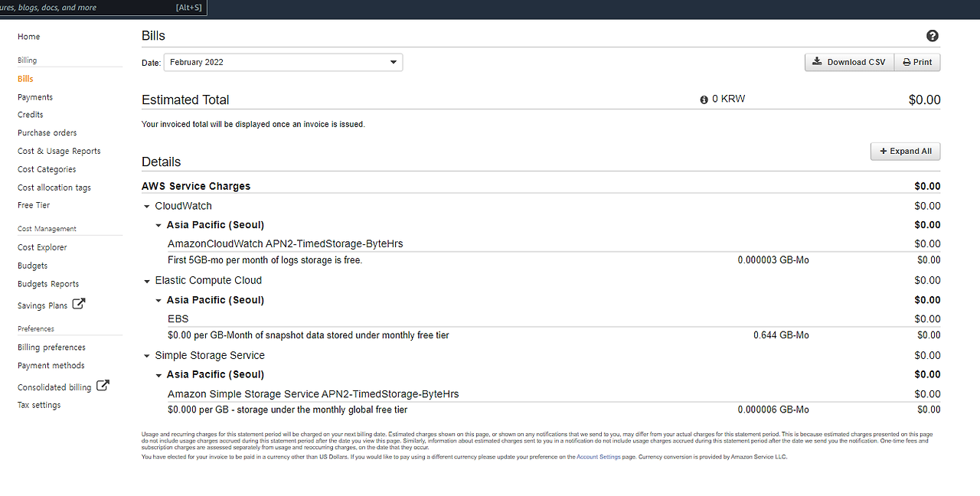Viewport: 980px width, 496px height.
Task: Open the Date dropdown showing February 2022
Action: point(283,62)
